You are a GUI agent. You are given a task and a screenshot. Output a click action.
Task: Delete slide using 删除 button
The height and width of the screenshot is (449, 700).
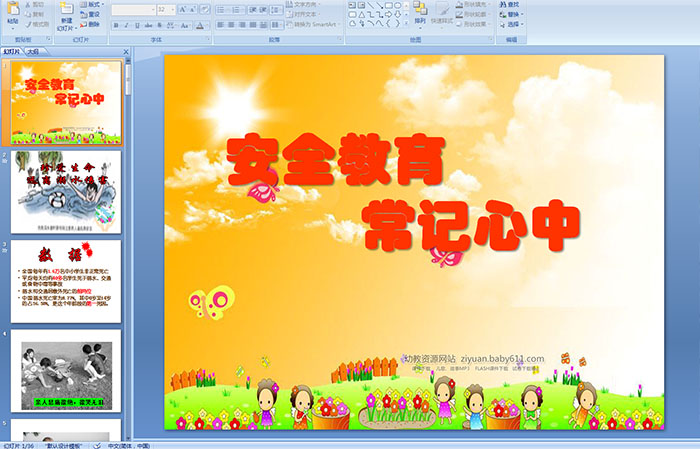tap(90, 24)
